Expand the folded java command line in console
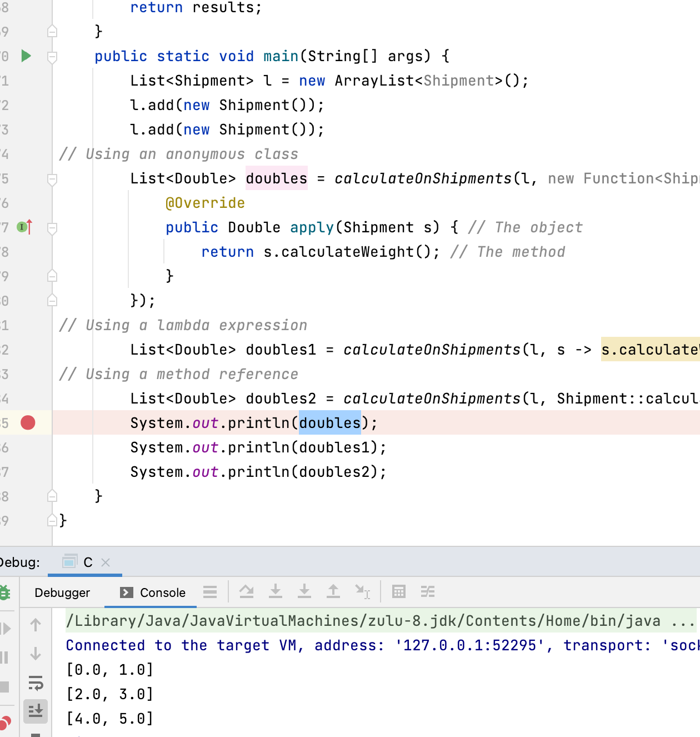The width and height of the screenshot is (700, 737). coord(683,621)
